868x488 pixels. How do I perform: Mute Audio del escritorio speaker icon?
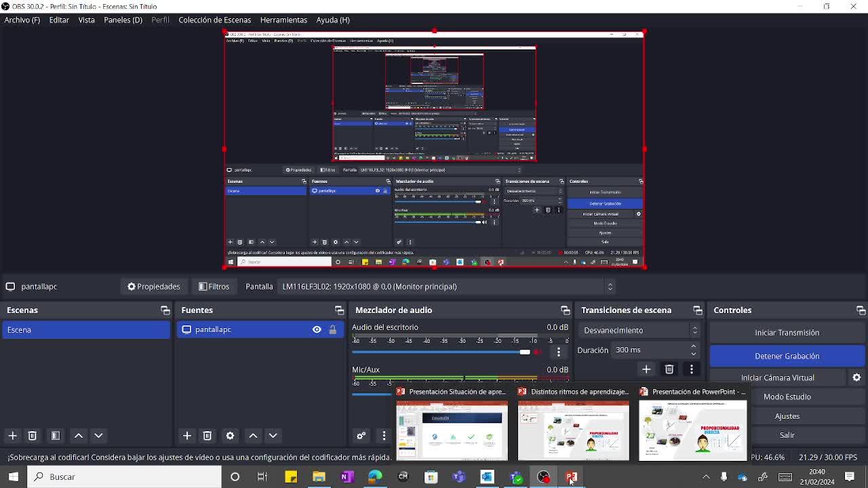pos(538,352)
